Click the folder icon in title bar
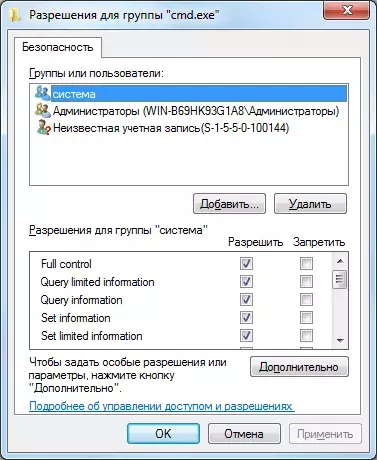Viewport: 377px width, 460px height. point(15,15)
